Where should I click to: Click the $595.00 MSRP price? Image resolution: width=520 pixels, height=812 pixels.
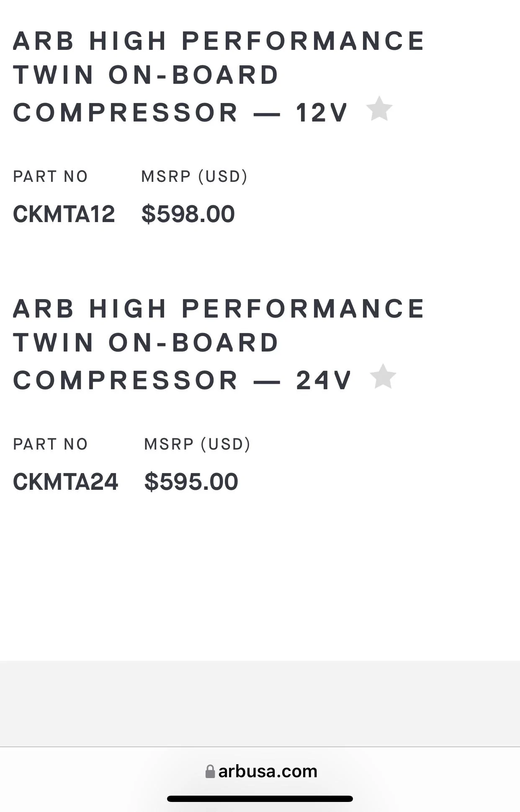pyautogui.click(x=191, y=482)
